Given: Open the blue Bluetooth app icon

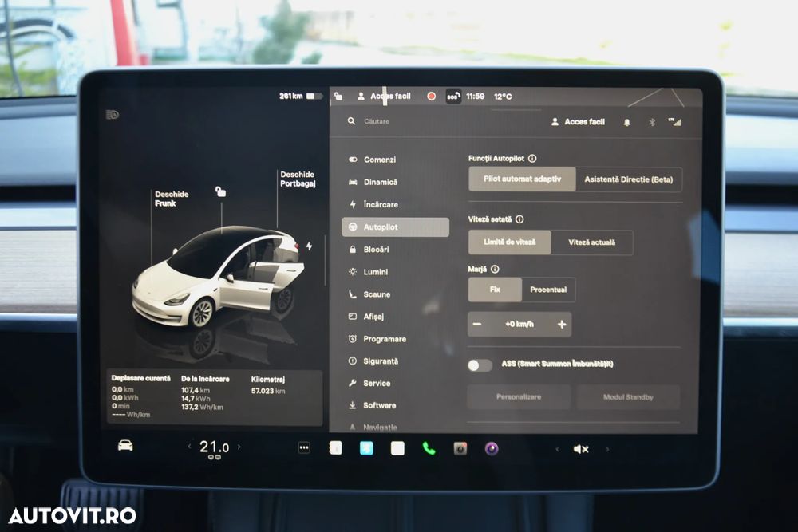Looking at the screenshot, I should (366, 448).
